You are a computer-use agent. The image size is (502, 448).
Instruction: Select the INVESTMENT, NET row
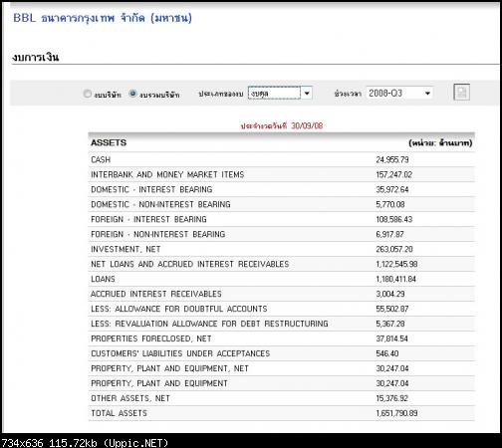(x=281, y=250)
